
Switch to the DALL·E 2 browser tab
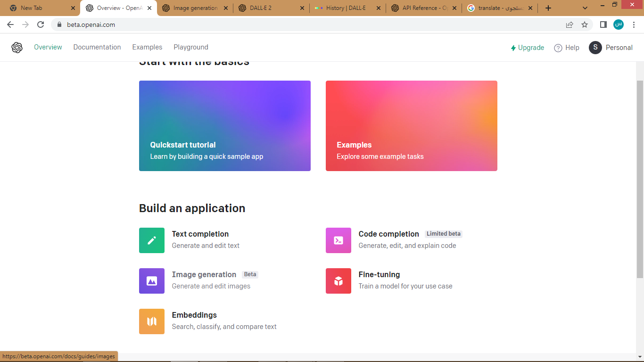click(x=272, y=8)
